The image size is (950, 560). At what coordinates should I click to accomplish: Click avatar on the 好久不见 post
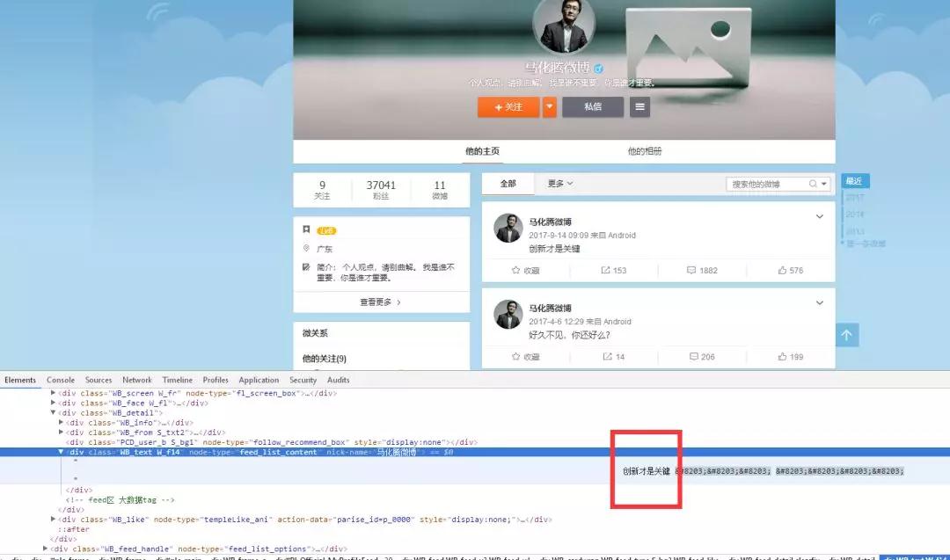click(x=508, y=314)
